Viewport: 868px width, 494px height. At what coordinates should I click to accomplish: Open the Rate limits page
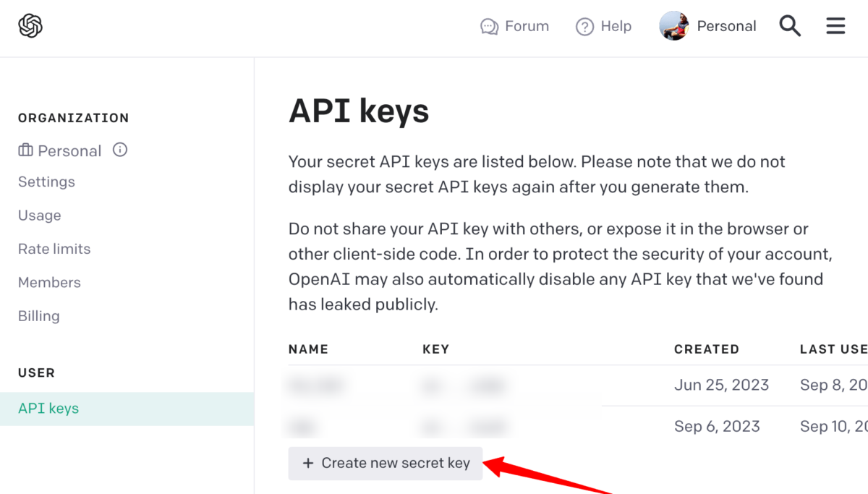54,248
